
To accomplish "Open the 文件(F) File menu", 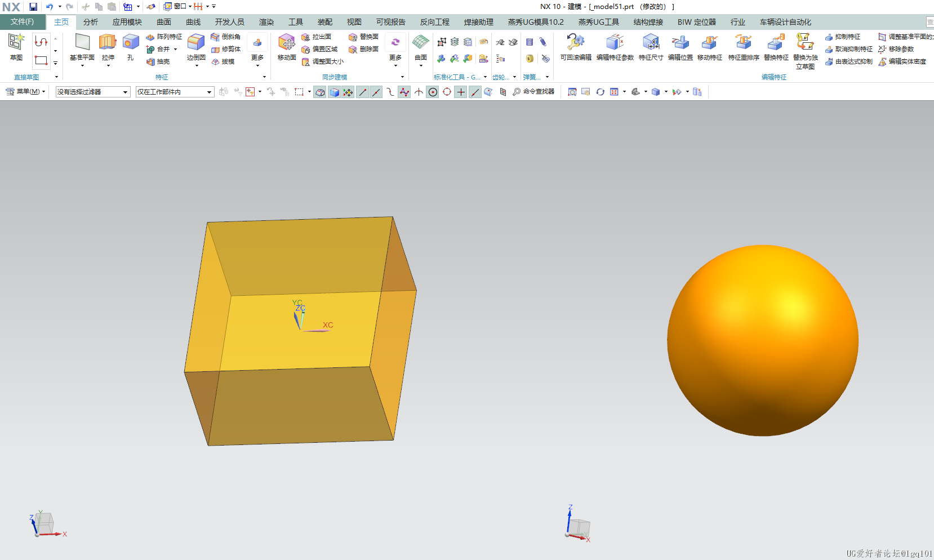I will pyautogui.click(x=23, y=22).
